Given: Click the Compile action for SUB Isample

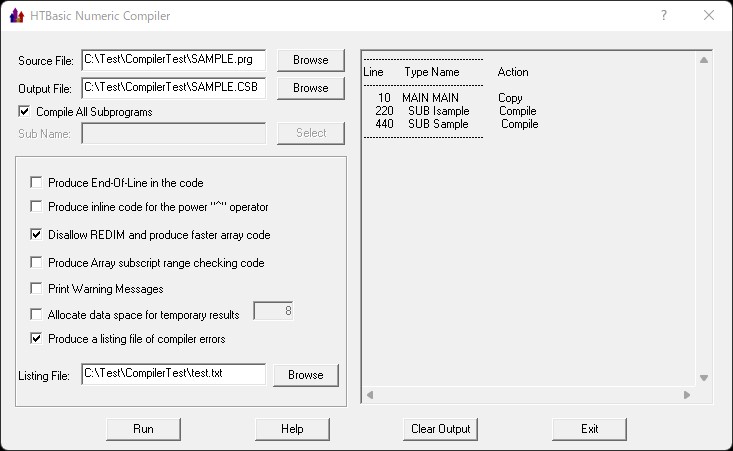Looking at the screenshot, I should pyautogui.click(x=517, y=111).
